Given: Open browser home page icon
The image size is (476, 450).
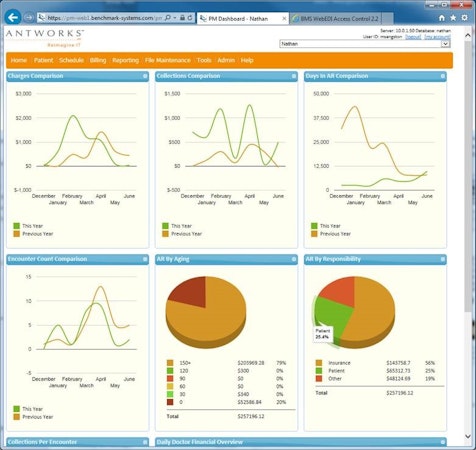Looking at the screenshot, I should click(442, 18).
